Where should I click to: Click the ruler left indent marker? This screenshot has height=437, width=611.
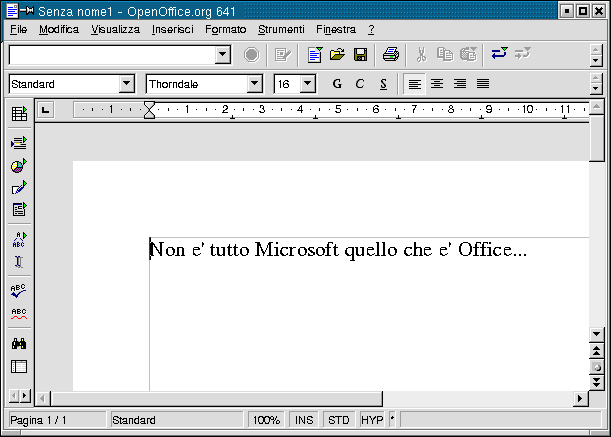tap(149, 110)
